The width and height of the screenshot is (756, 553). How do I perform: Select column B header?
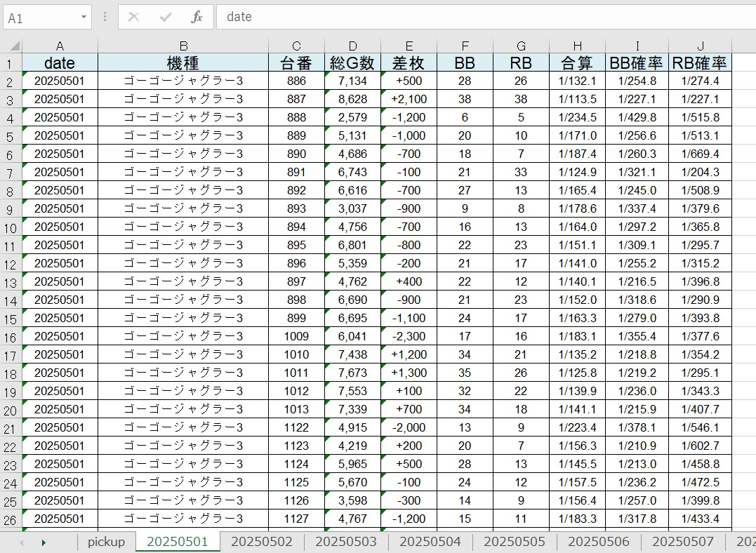[x=183, y=46]
